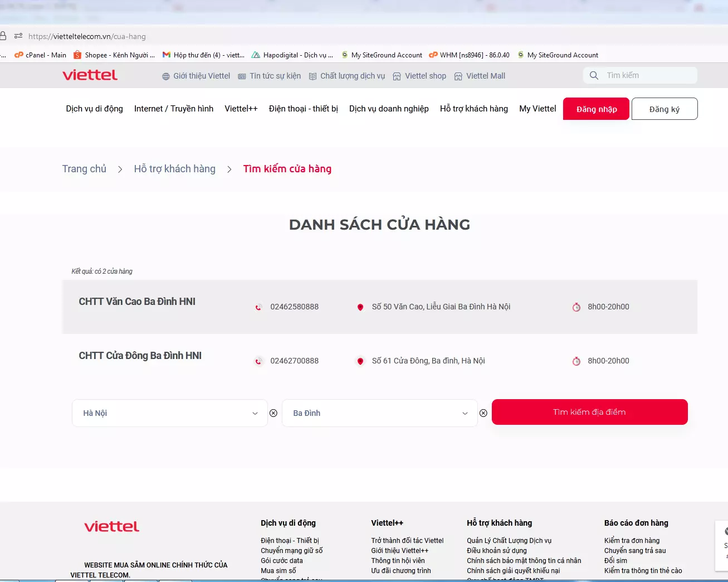The width and height of the screenshot is (728, 582).
Task: Clear the Ba Đình district selection
Action: point(483,413)
